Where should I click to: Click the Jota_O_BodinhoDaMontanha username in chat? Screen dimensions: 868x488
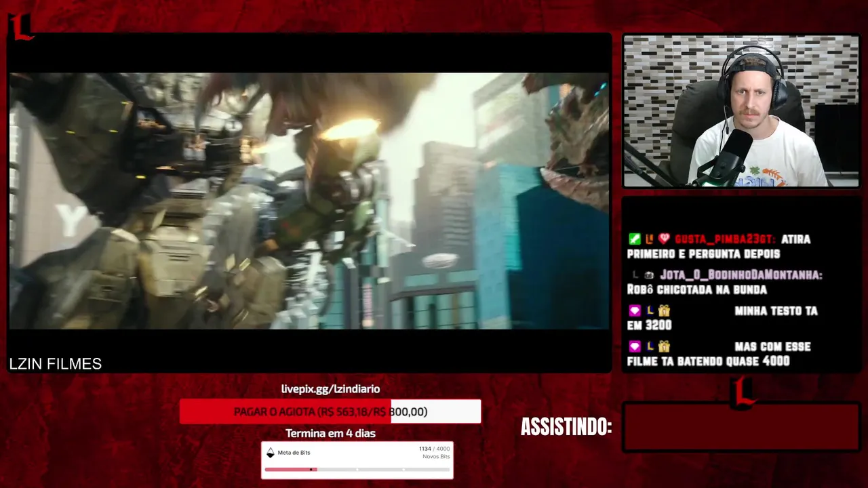tap(741, 275)
